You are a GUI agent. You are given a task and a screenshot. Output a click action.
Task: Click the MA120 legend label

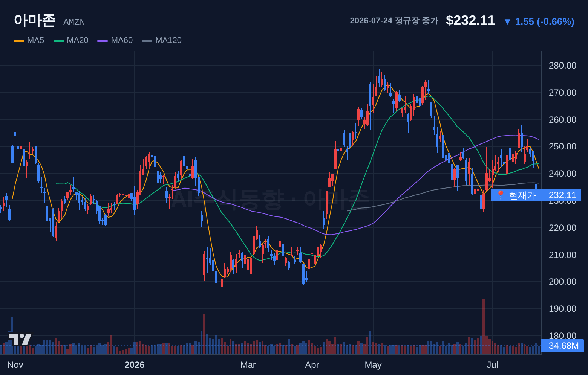click(168, 40)
